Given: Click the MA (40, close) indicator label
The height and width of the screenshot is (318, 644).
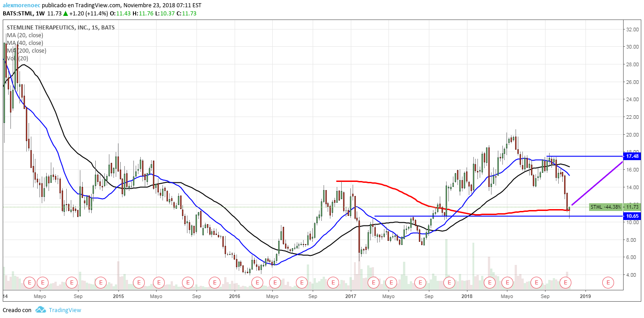Looking at the screenshot, I should coord(25,43).
